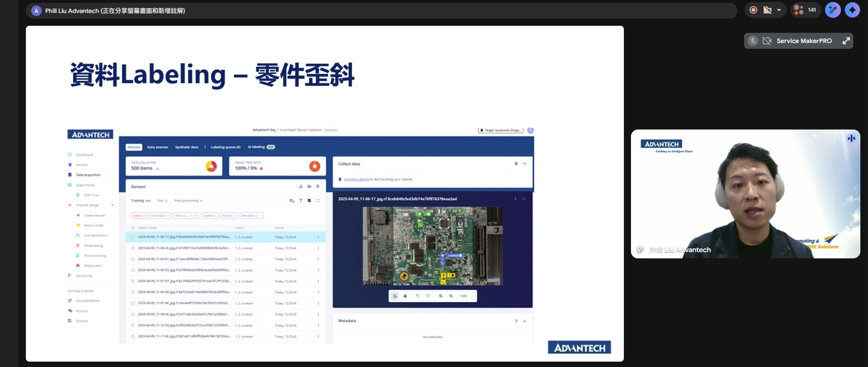868x367 pixels.
Task: Select the bounding box labeling tool
Action: tap(394, 296)
